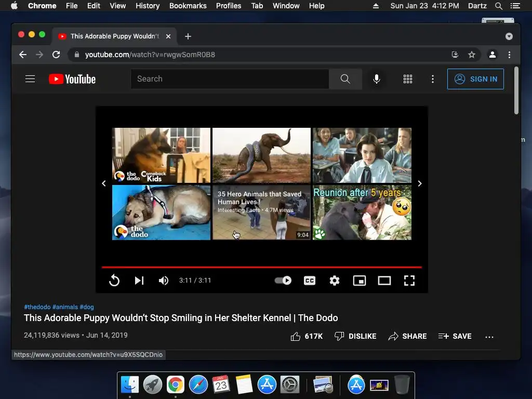532x399 pixels.
Task: Open the Window menu
Action: [286, 6]
